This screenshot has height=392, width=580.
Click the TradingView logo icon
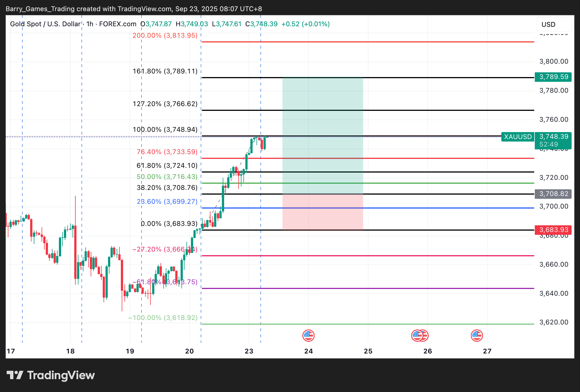(15, 375)
